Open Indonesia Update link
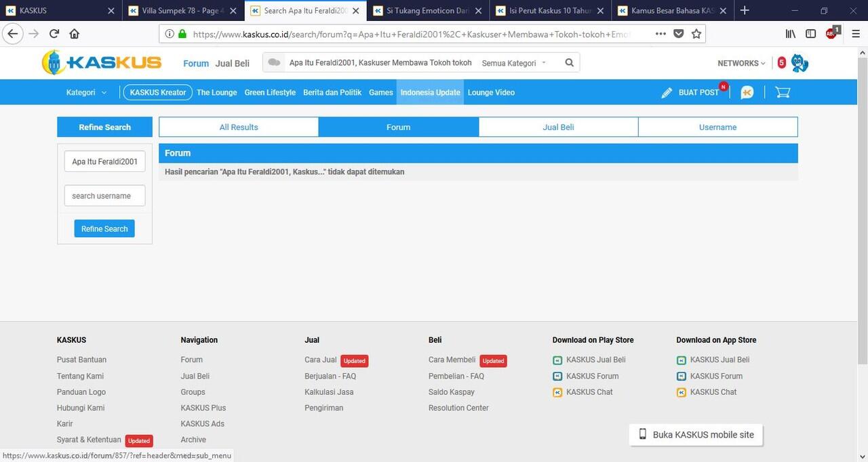The image size is (868, 462). [x=431, y=93]
